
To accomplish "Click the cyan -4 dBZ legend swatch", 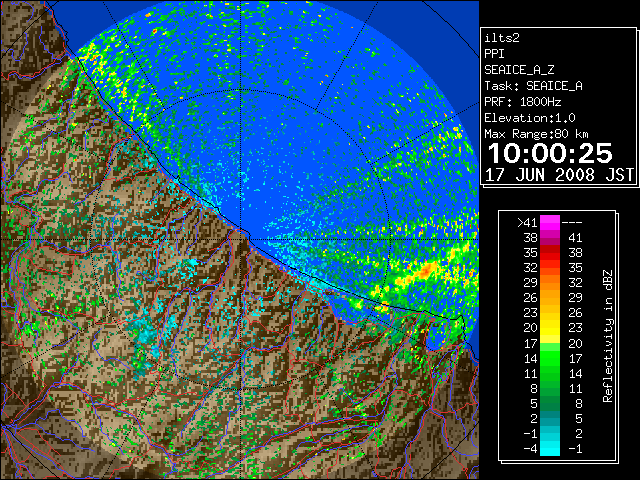I will pyautogui.click(x=550, y=448).
